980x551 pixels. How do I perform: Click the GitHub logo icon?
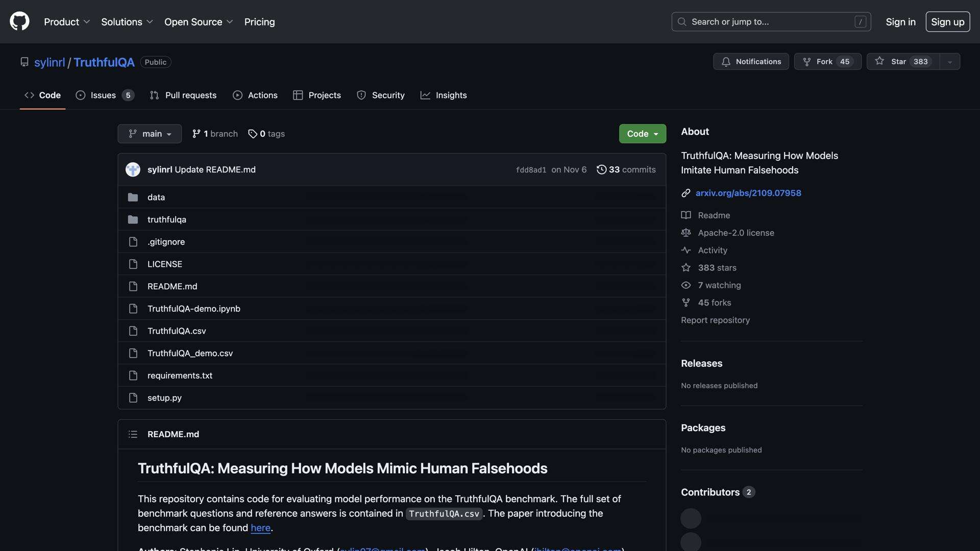coord(19,21)
